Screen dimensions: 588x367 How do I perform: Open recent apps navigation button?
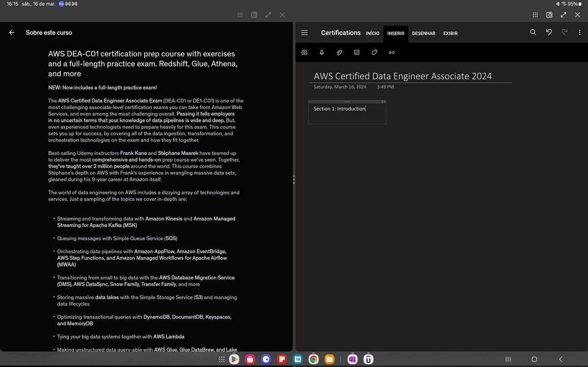click(508, 360)
